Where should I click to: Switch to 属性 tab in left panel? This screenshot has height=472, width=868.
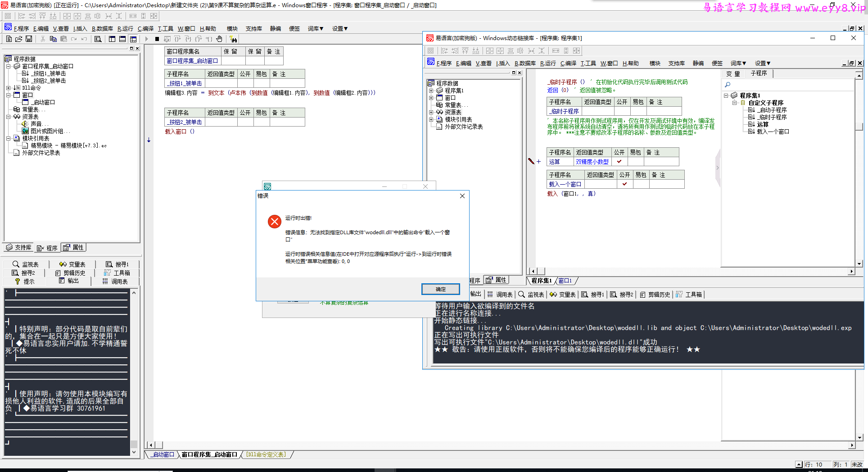point(73,247)
